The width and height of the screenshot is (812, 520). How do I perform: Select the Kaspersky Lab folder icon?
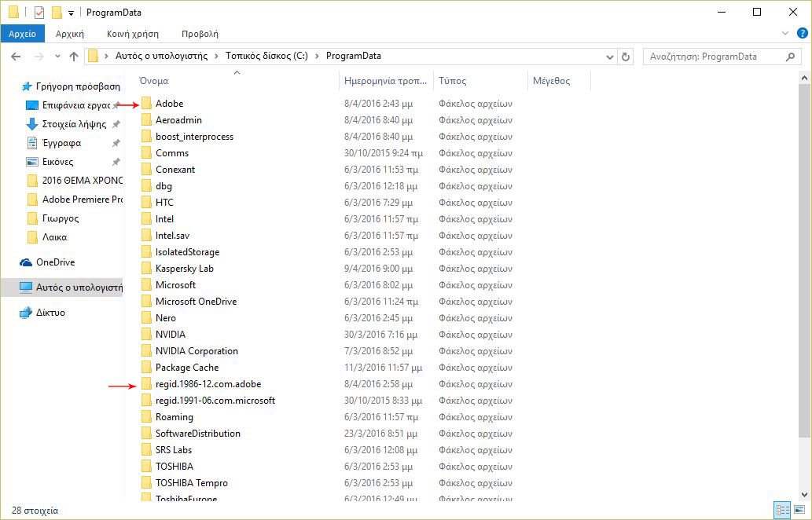point(146,269)
